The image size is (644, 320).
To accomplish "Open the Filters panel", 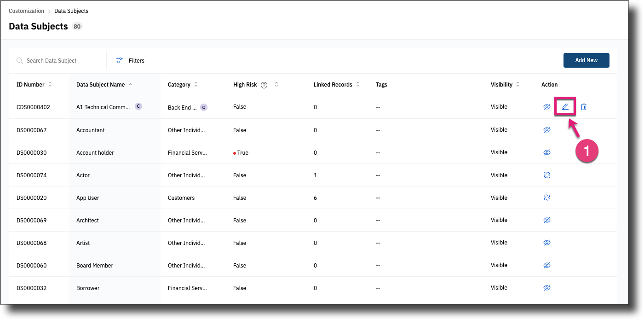I will [x=130, y=60].
